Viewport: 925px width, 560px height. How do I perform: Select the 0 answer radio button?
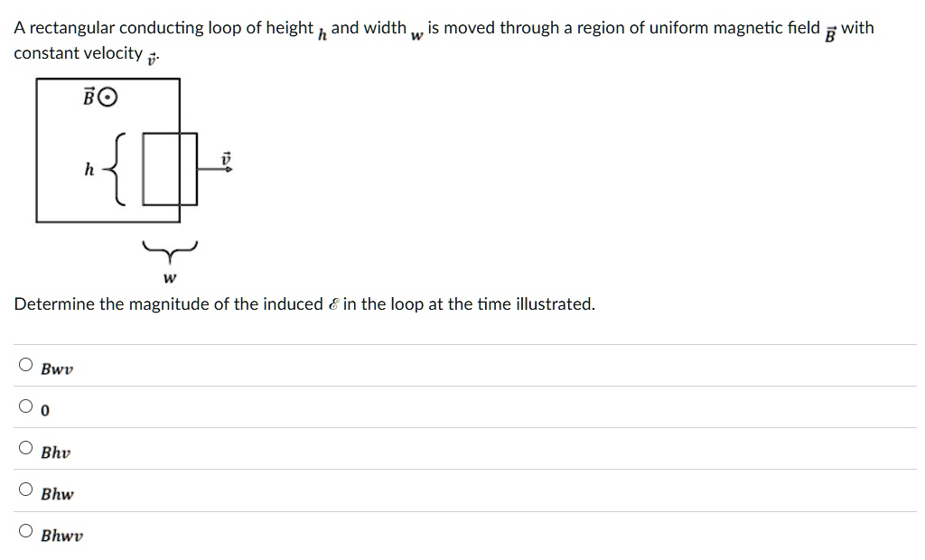(25, 406)
